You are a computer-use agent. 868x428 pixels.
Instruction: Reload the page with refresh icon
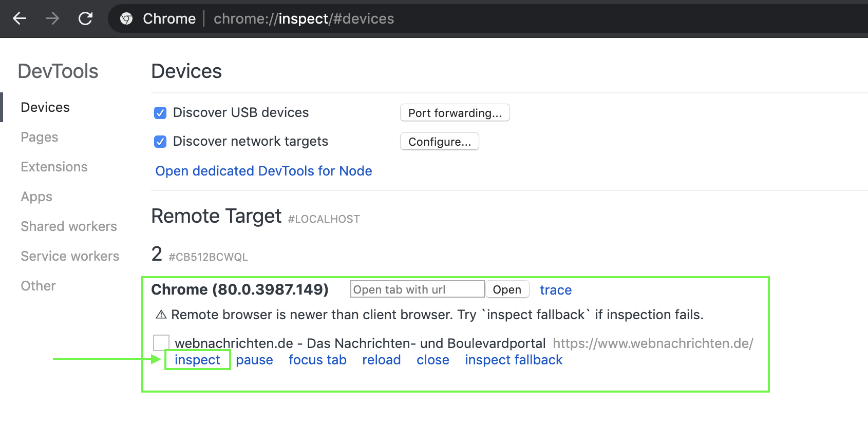[85, 19]
